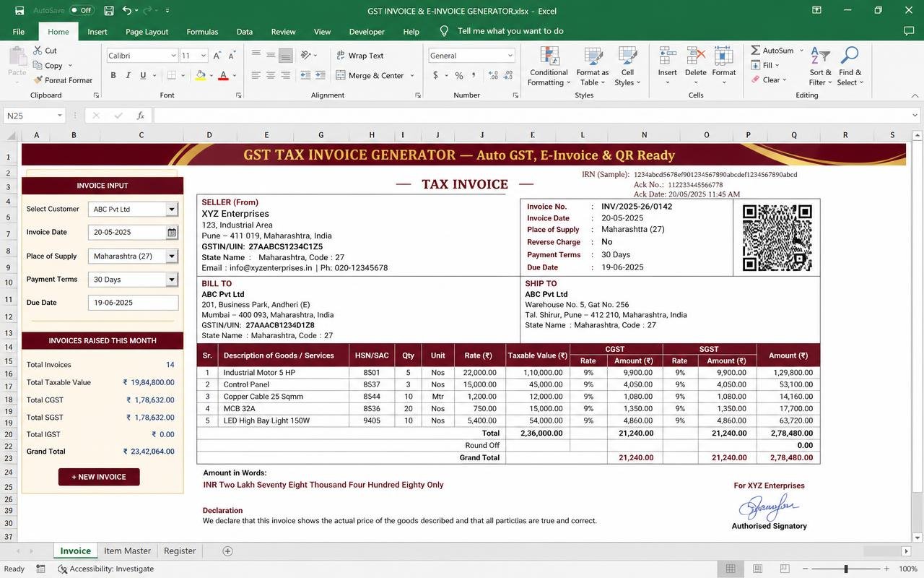Apply red Font Color swatch
Screen dimensions: 924x578
coord(223,75)
